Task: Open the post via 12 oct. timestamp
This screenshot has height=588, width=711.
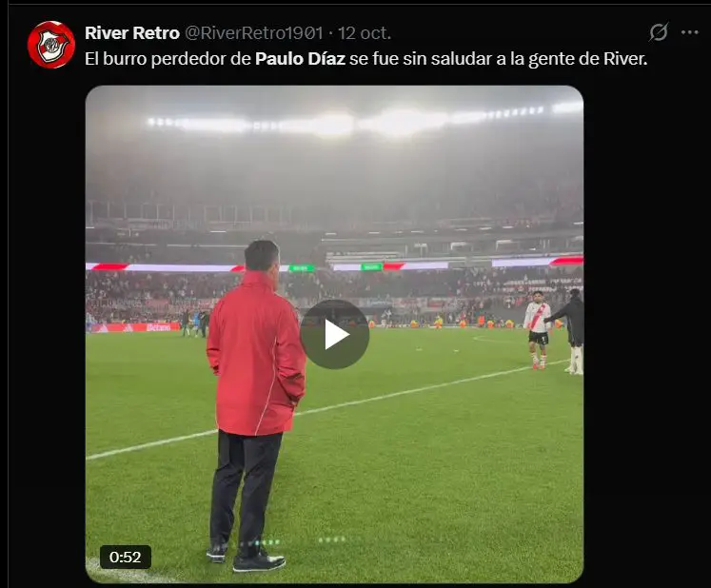Action: tap(365, 33)
